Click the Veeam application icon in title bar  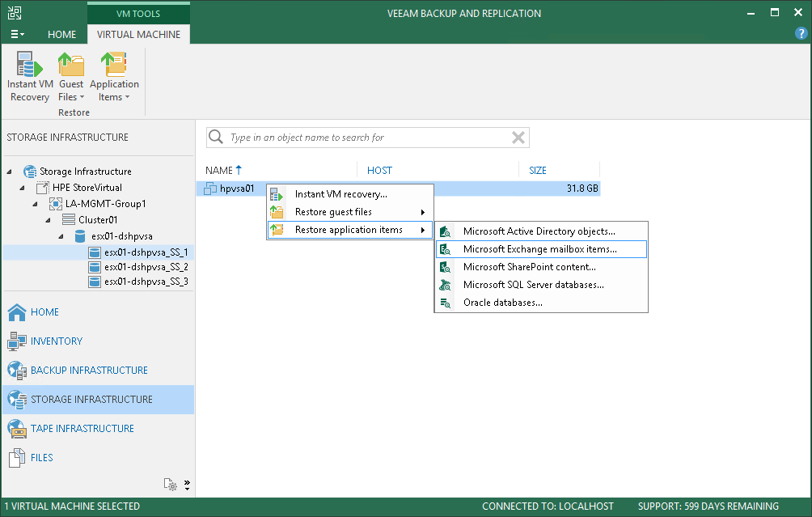[x=15, y=13]
